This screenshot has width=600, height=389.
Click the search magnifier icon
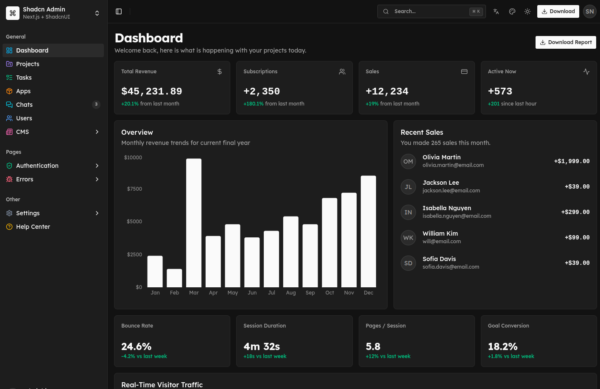[x=386, y=11]
